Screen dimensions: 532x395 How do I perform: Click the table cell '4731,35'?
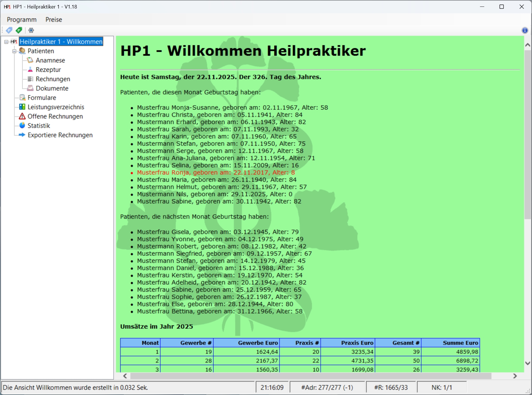coord(348,361)
